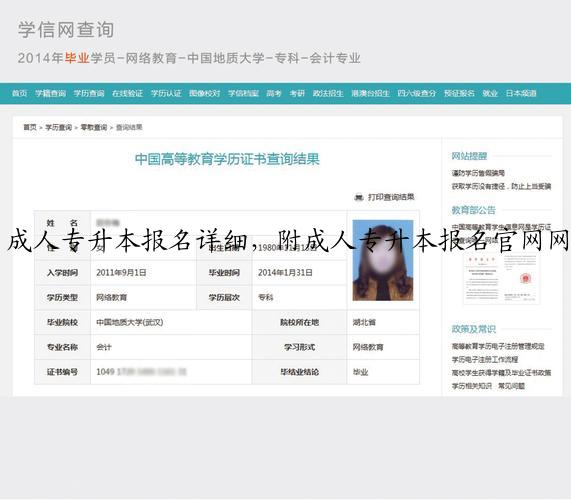Select 高考 in the navigation bar
Image resolution: width=571 pixels, height=500 pixels.
[x=274, y=94]
